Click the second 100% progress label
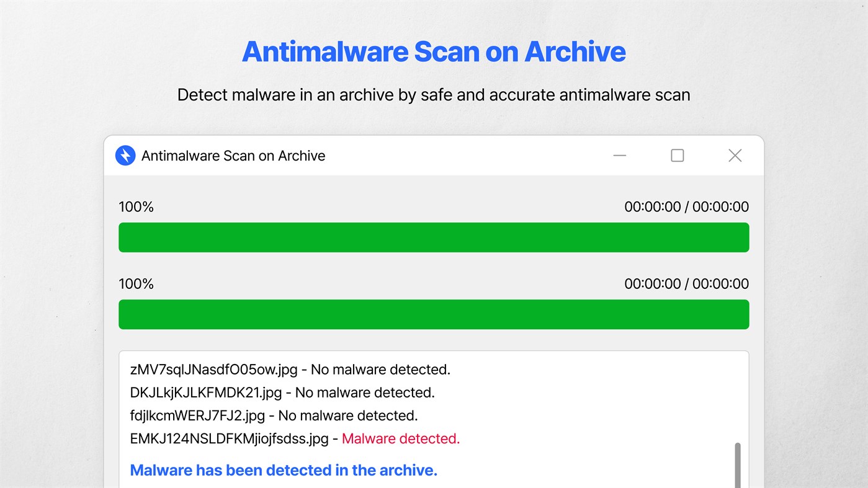Screen dimensions: 868x488 [136, 284]
